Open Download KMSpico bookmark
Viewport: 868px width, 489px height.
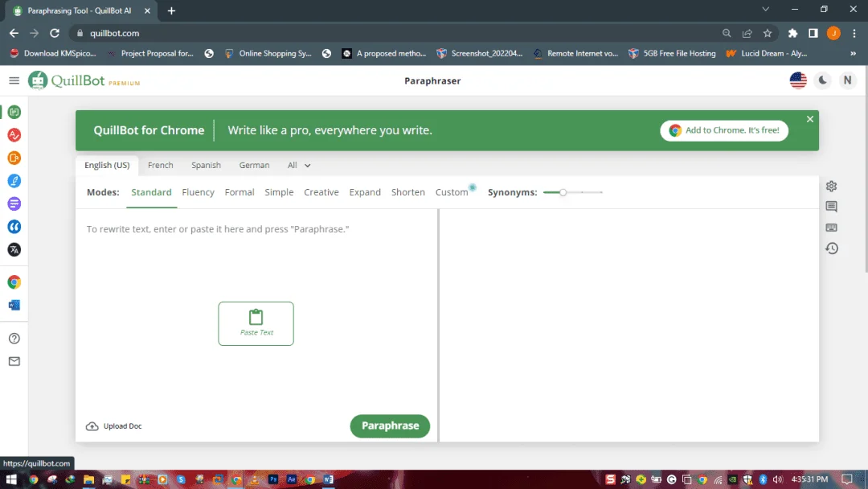52,53
